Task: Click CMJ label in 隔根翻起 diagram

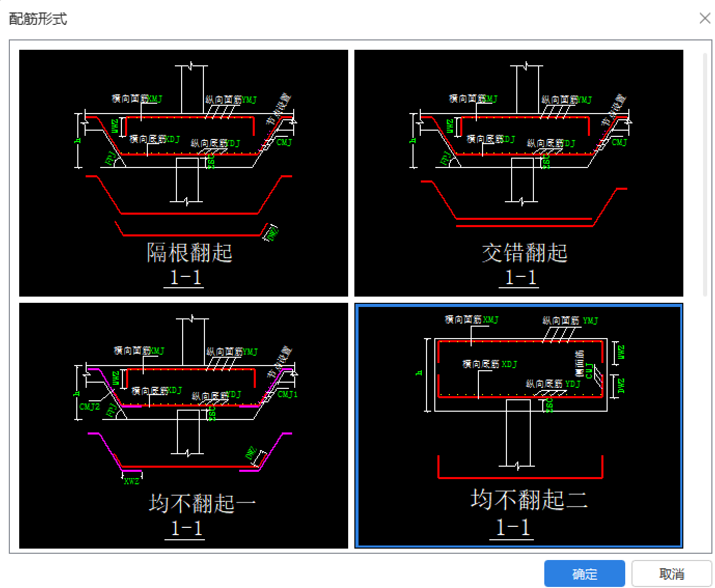Action: pyautogui.click(x=284, y=142)
